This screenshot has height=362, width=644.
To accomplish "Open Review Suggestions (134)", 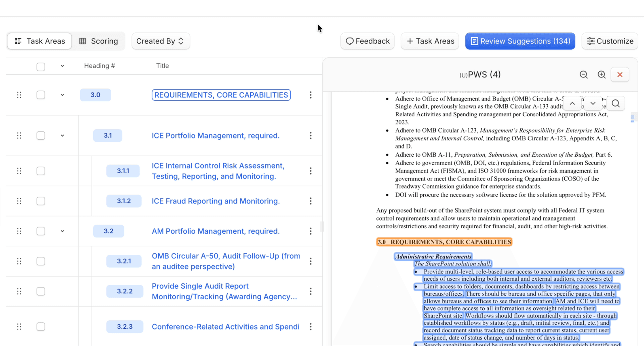I will point(520,41).
